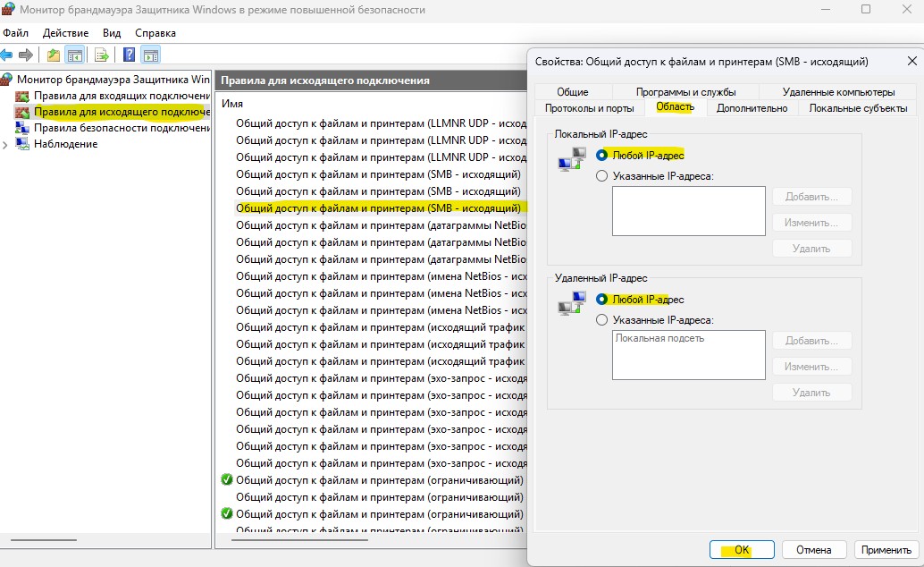Open the Справка menu
The height and width of the screenshot is (567, 924).
pos(155,33)
